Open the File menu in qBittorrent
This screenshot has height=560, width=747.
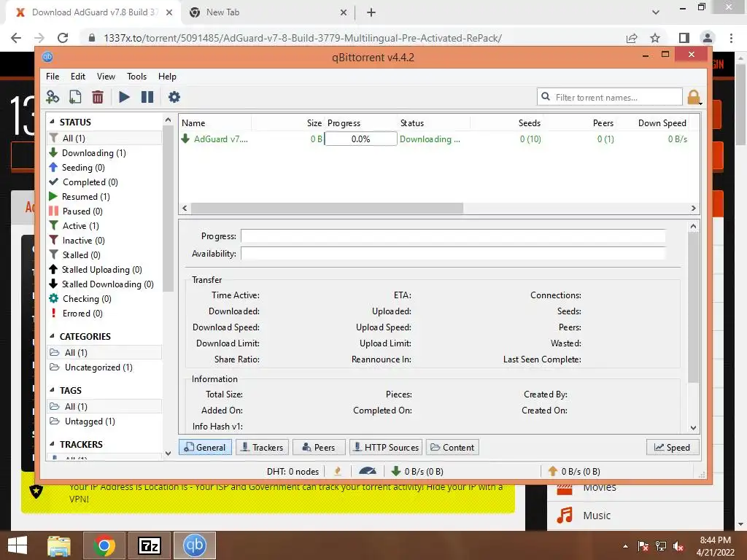53,76
